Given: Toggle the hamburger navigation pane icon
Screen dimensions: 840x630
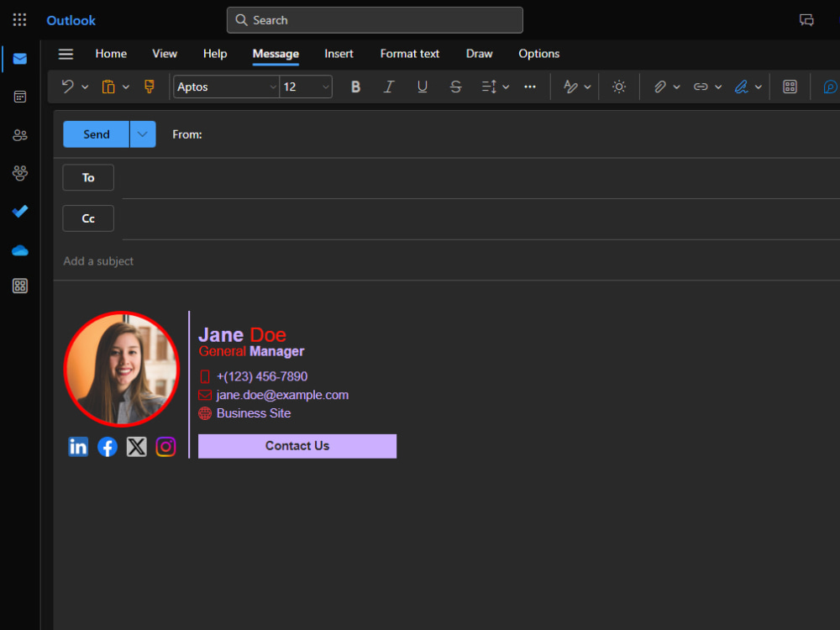Looking at the screenshot, I should tap(66, 54).
